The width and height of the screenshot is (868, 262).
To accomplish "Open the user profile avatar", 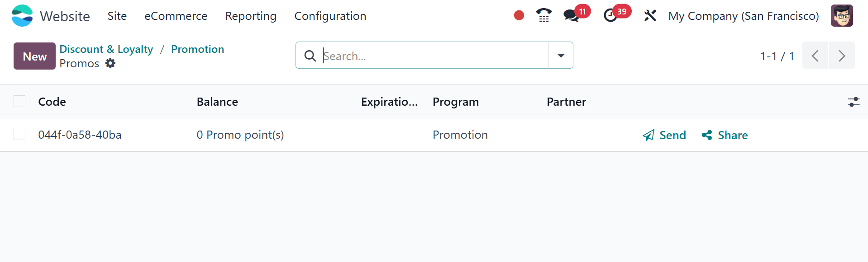I will (x=842, y=15).
